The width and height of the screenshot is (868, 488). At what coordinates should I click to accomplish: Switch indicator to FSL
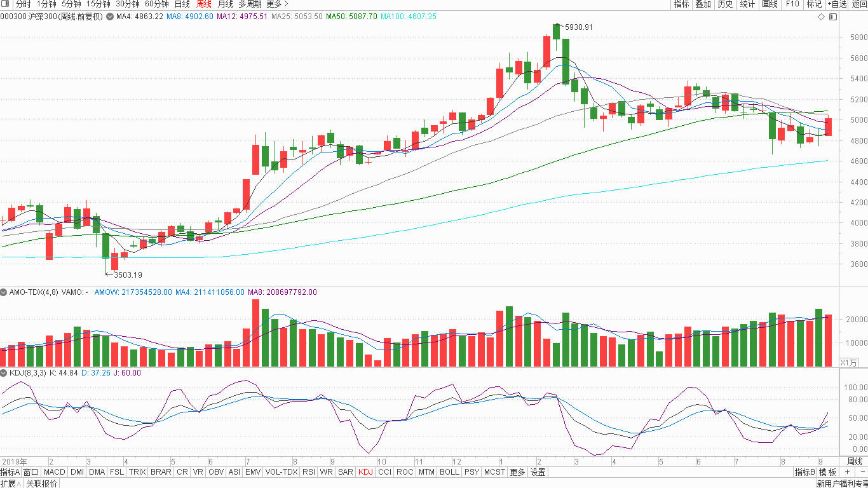click(116, 472)
